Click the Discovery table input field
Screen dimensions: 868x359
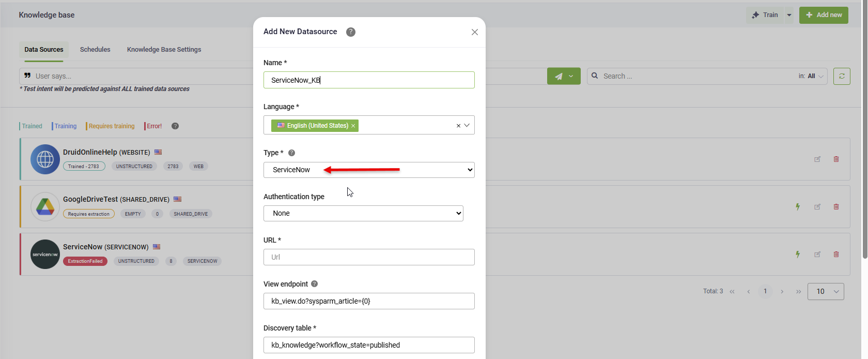point(368,345)
